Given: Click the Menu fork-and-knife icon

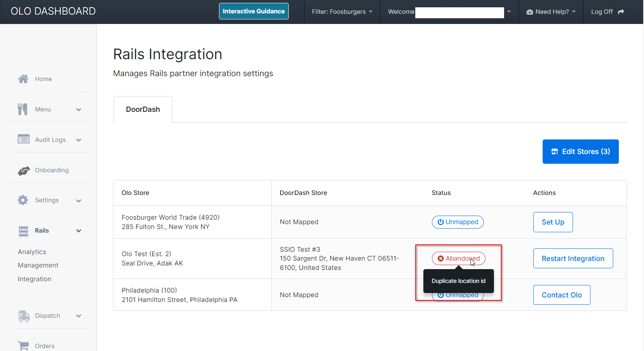Looking at the screenshot, I should [23, 109].
